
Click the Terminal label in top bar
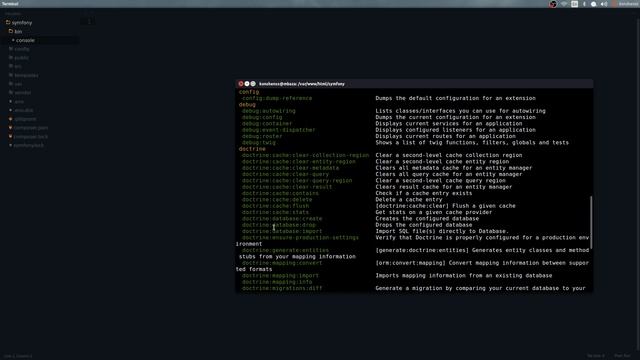click(x=10, y=4)
